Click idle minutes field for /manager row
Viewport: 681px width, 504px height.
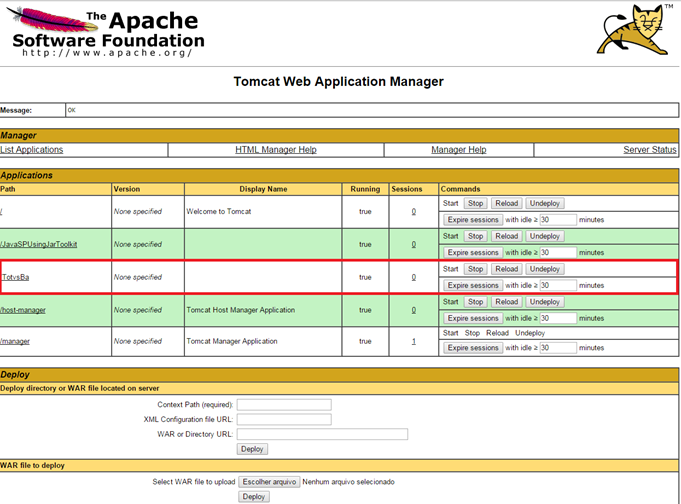pyautogui.click(x=558, y=348)
